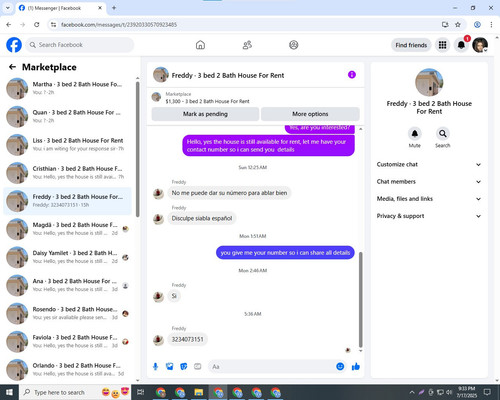500x400 pixels.
Task: Click the chat message scrollbar
Action: pyautogui.click(x=360, y=300)
